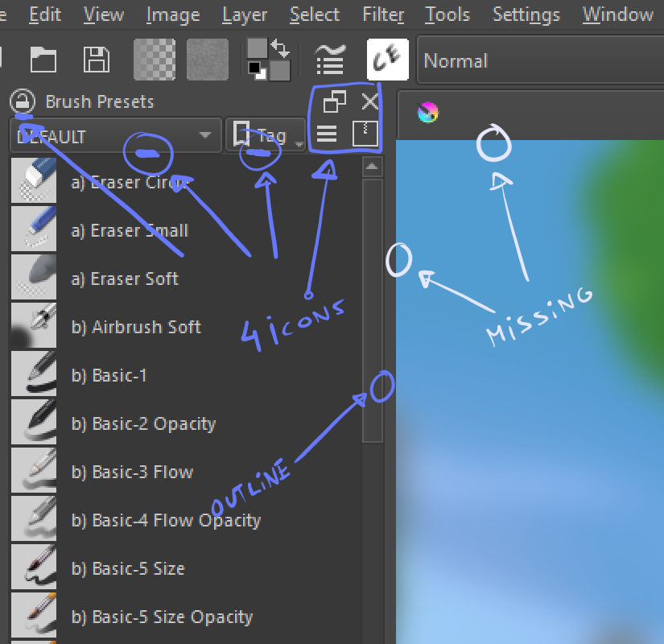664x644 pixels.
Task: Select the a) Eraser Small thumbnail
Action: point(34,229)
